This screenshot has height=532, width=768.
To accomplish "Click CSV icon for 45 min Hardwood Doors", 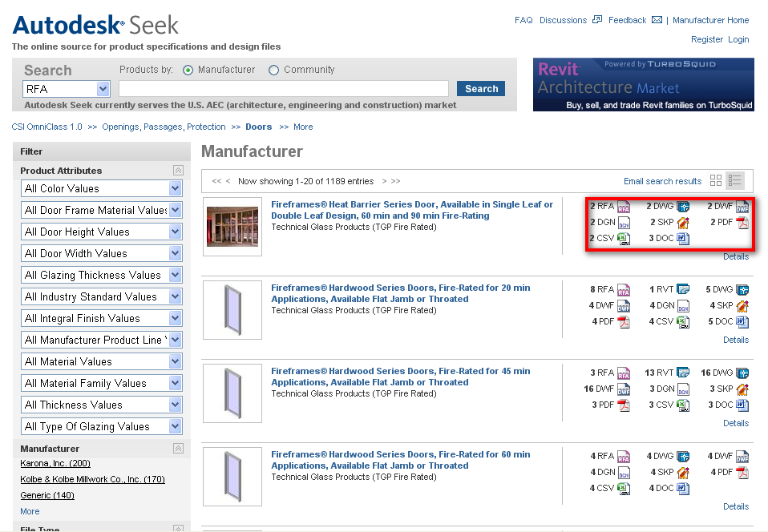I will [x=682, y=405].
